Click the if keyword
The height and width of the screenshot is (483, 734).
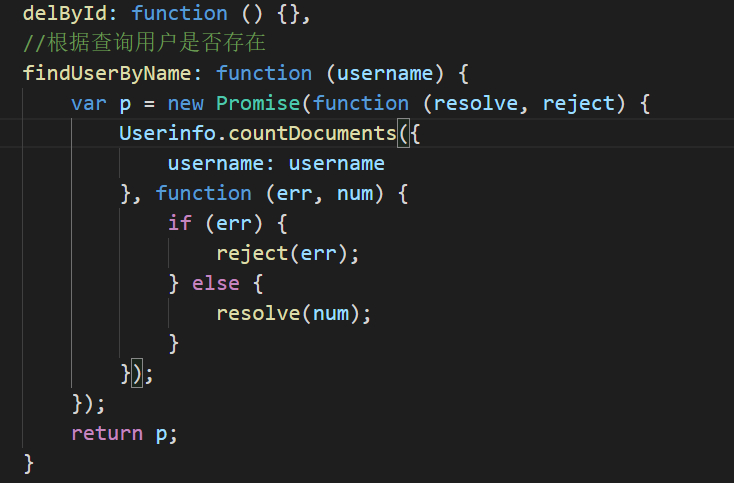point(180,223)
